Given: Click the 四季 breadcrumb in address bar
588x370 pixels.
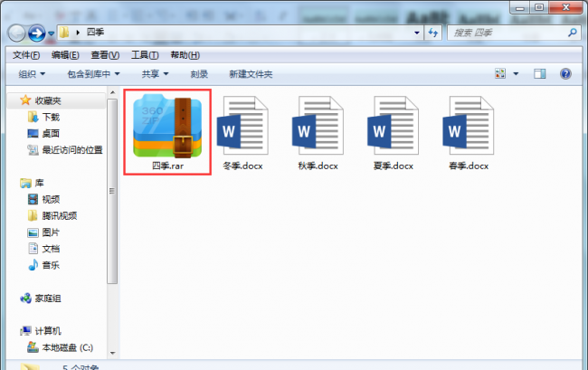Looking at the screenshot, I should [95, 33].
